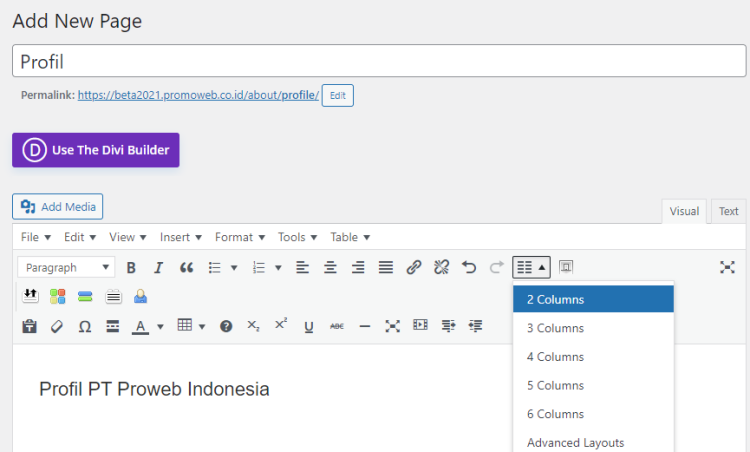
Task: Enter fullscreen mode using top-right toolbar icon
Action: (x=727, y=267)
